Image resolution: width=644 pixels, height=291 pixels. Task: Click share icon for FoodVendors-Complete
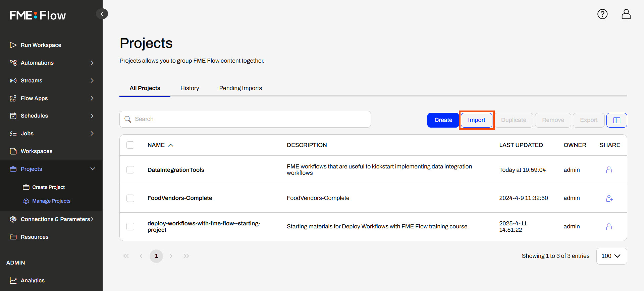click(x=609, y=198)
